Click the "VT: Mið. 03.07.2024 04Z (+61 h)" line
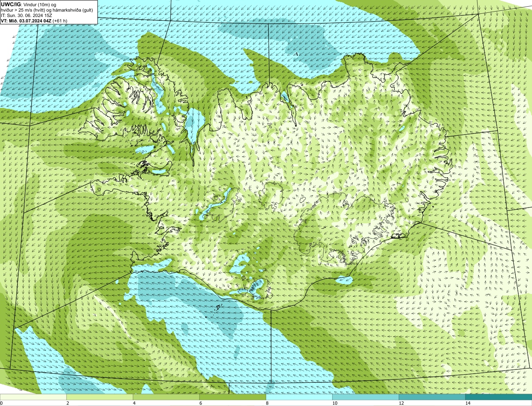Image resolution: width=532 pixels, height=406 pixels. click(34, 21)
